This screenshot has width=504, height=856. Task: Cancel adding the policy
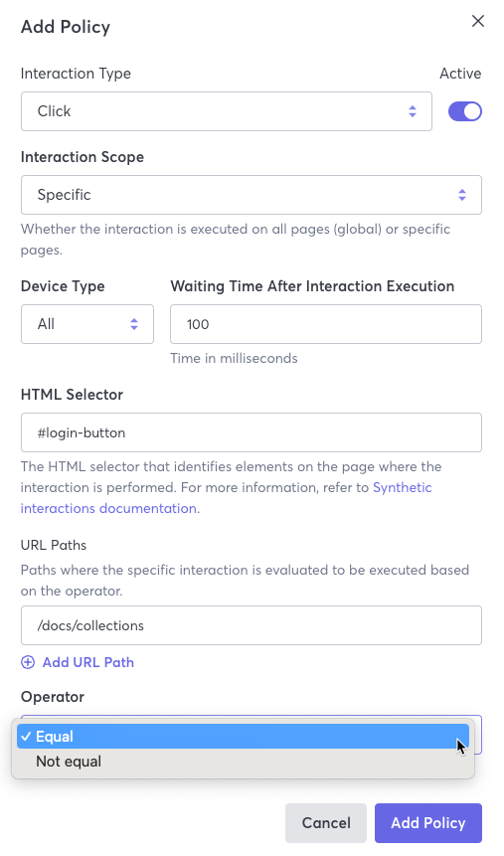(x=326, y=823)
